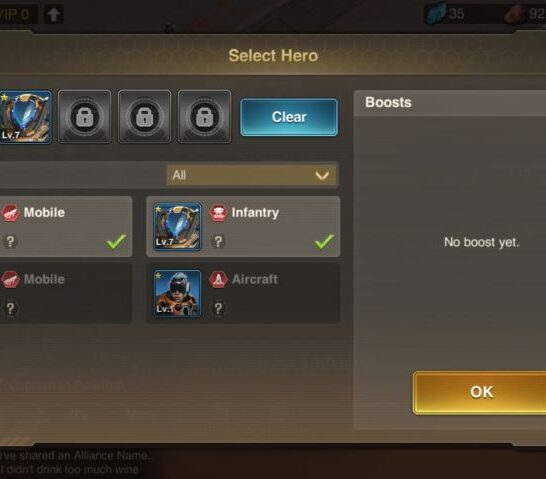Click the VIP upgrade arrow icon
Image resolution: width=546 pixels, height=479 pixels.
coord(54,14)
